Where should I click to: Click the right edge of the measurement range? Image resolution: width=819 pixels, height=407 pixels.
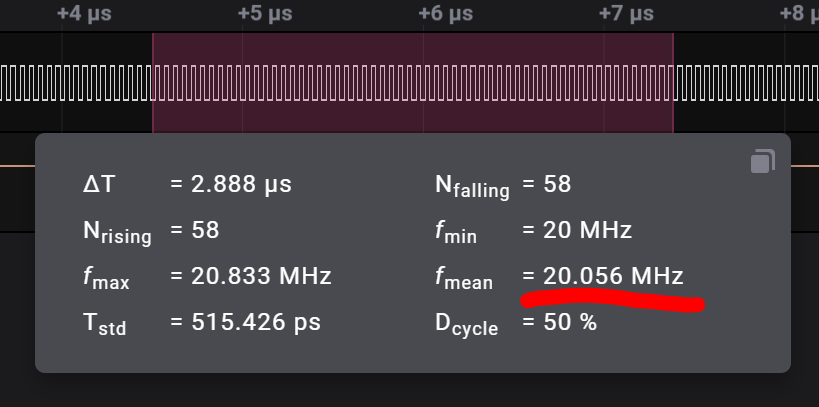673,83
